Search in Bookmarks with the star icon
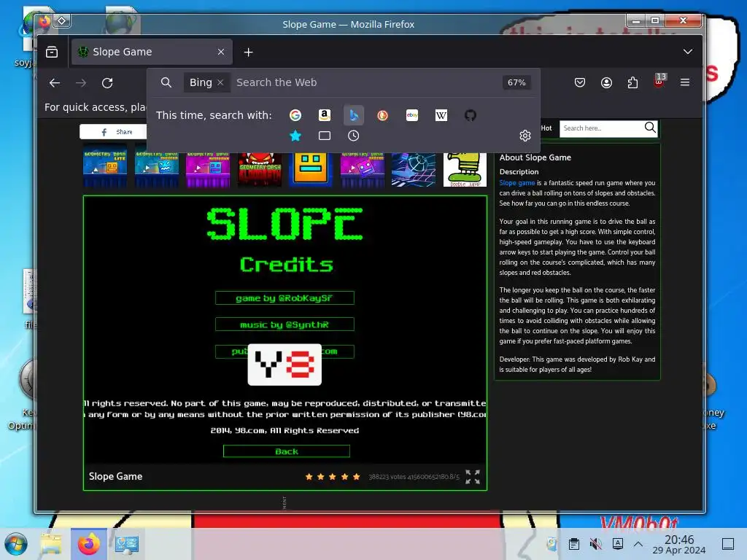The image size is (747, 560). pyautogui.click(x=295, y=136)
